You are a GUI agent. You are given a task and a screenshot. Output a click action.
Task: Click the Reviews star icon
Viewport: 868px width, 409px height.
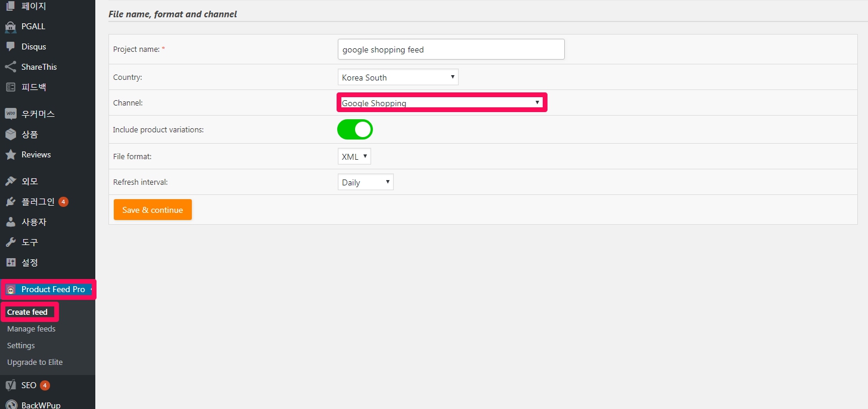point(10,154)
